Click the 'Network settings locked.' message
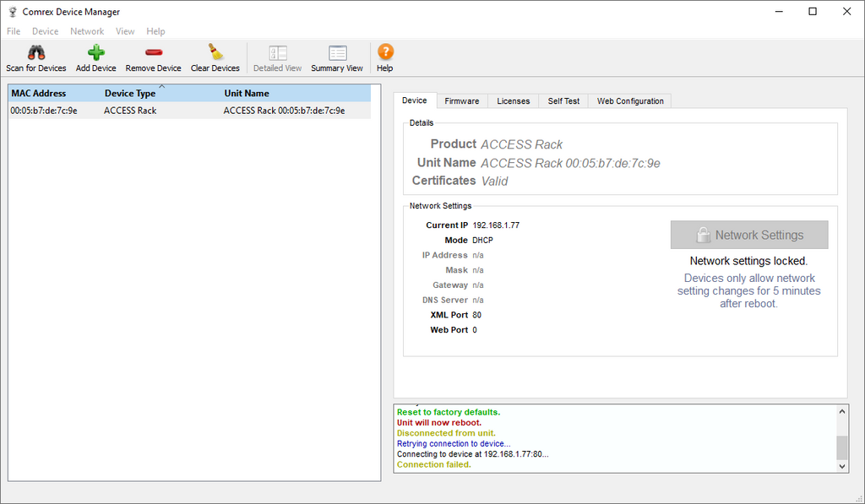This screenshot has width=865, height=504. pos(748,261)
